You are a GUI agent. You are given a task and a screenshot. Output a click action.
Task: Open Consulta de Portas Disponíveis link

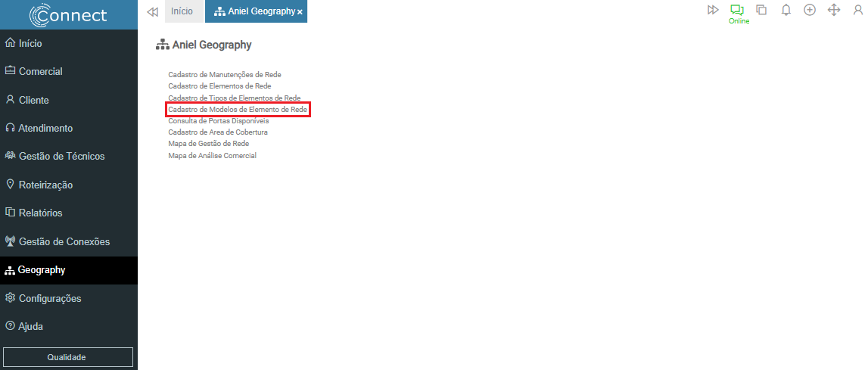[x=218, y=121]
